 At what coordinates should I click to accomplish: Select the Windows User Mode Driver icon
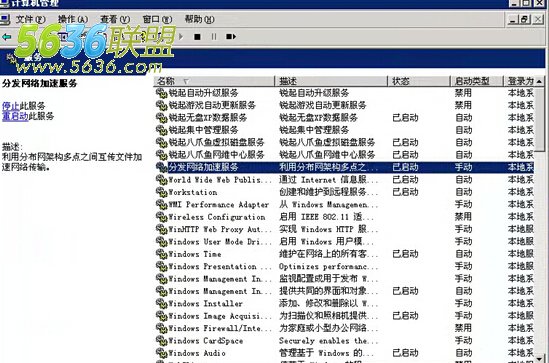(x=161, y=242)
